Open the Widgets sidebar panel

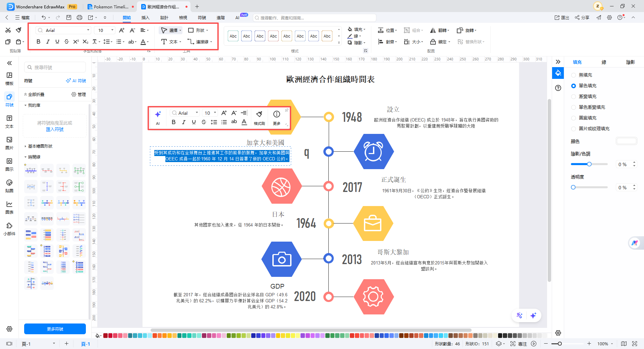(x=9, y=229)
